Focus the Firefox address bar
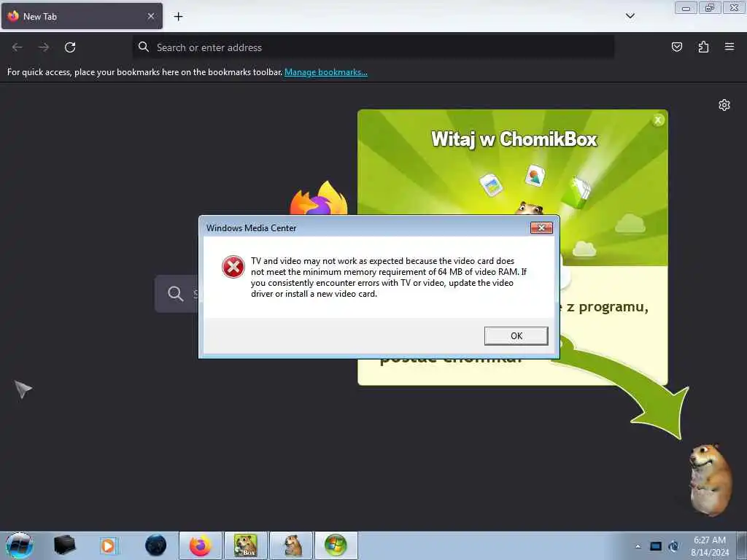747x560 pixels. (x=373, y=47)
